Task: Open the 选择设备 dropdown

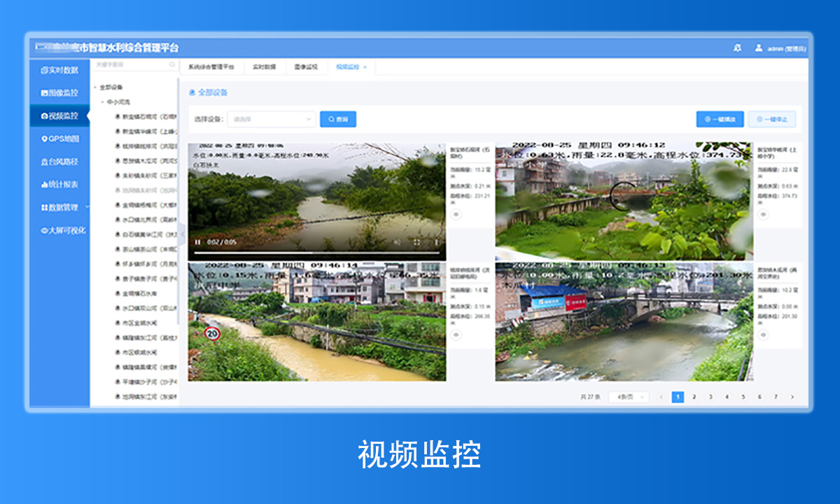Action: pos(271,119)
